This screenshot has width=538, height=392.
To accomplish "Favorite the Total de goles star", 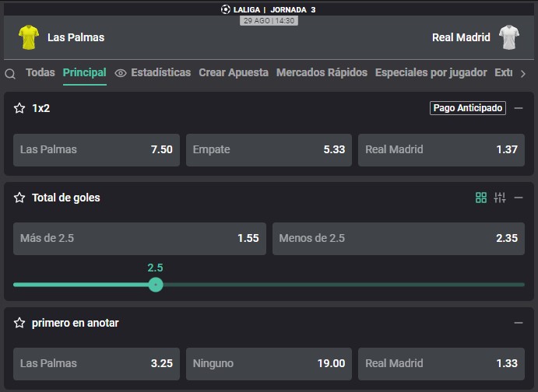I will (19, 198).
